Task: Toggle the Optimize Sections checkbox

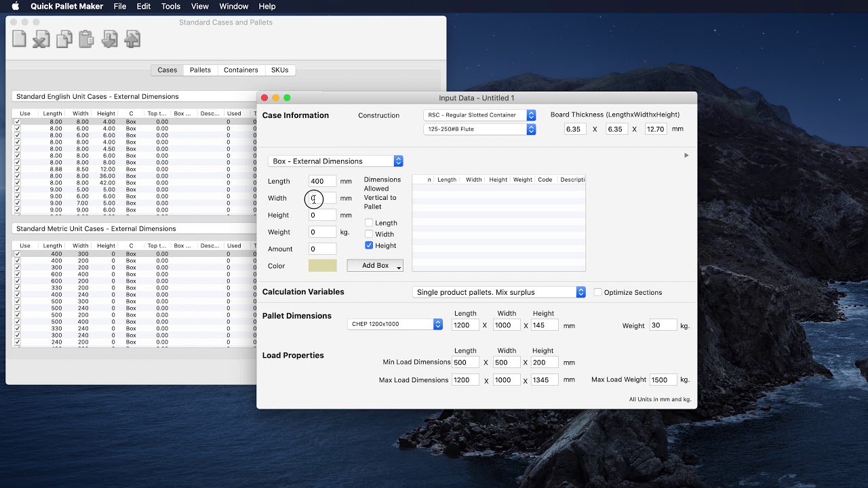Action: [597, 292]
